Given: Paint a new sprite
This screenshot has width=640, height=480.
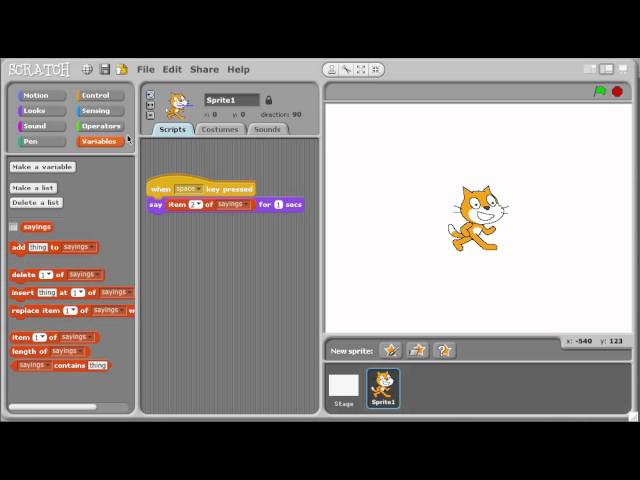Looking at the screenshot, I should pos(391,350).
